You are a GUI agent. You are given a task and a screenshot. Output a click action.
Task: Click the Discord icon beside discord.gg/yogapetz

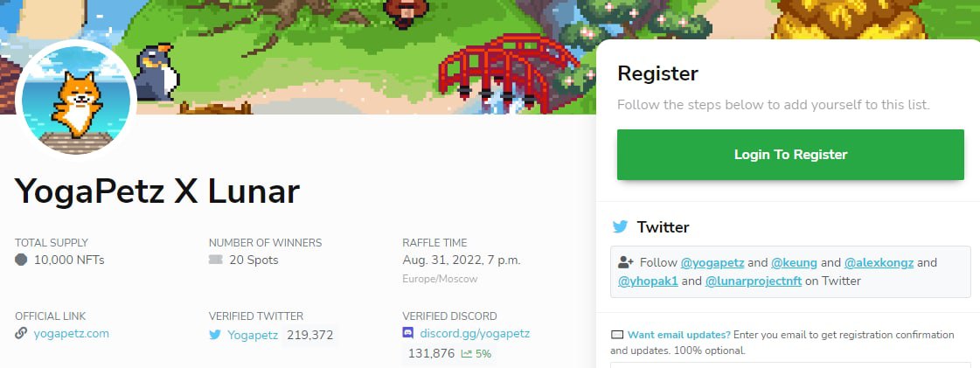pos(408,333)
